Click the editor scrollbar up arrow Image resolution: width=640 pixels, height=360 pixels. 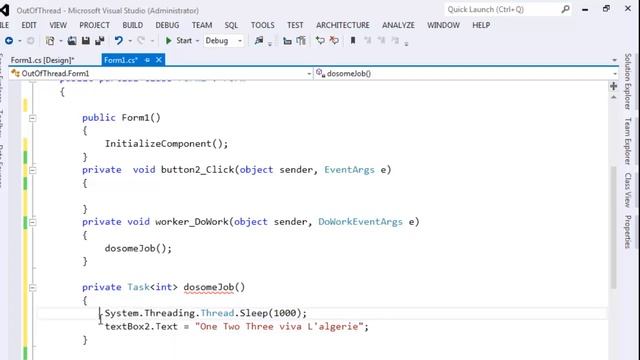point(613,98)
